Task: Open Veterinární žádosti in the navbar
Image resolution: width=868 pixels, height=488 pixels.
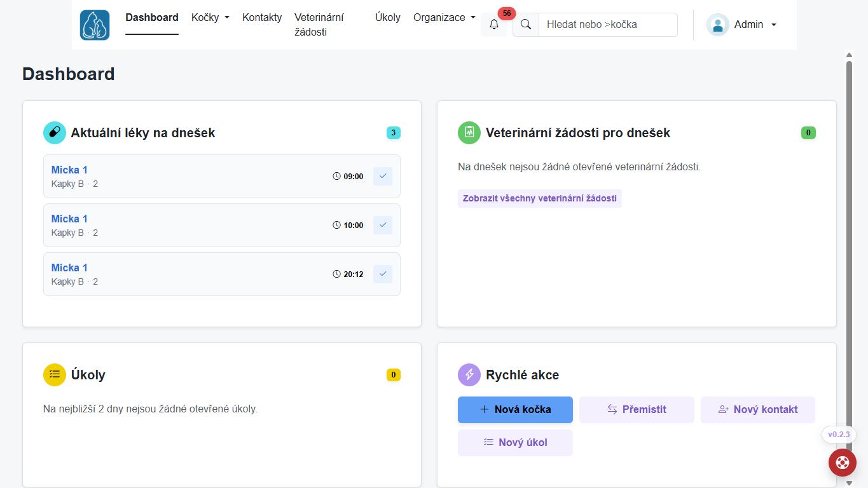Action: click(x=319, y=25)
